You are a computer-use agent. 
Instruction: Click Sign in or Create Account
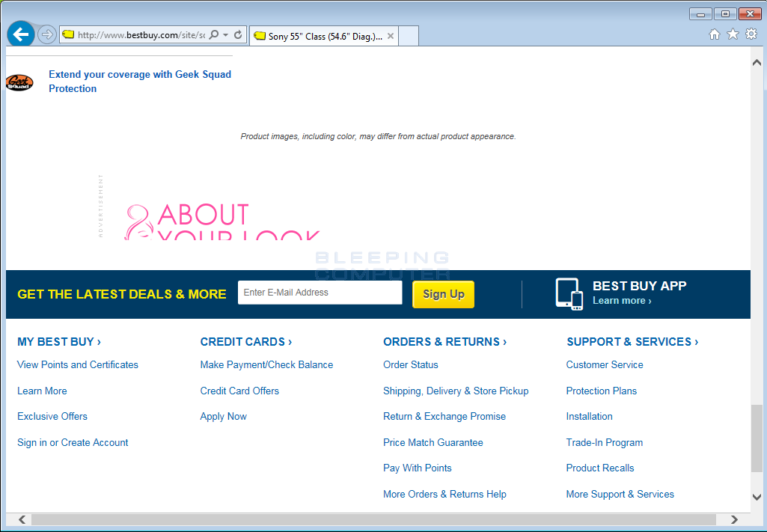pyautogui.click(x=73, y=442)
